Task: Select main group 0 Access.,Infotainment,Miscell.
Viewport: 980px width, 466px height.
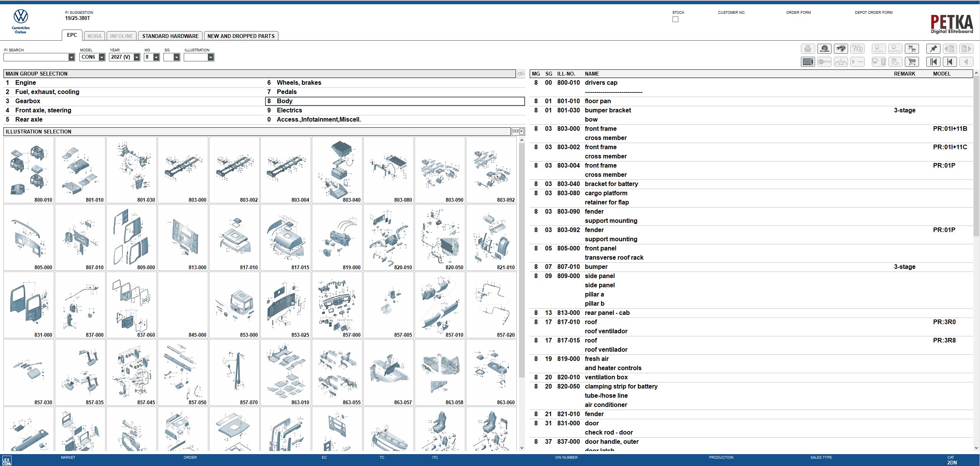Action: [x=395, y=120]
